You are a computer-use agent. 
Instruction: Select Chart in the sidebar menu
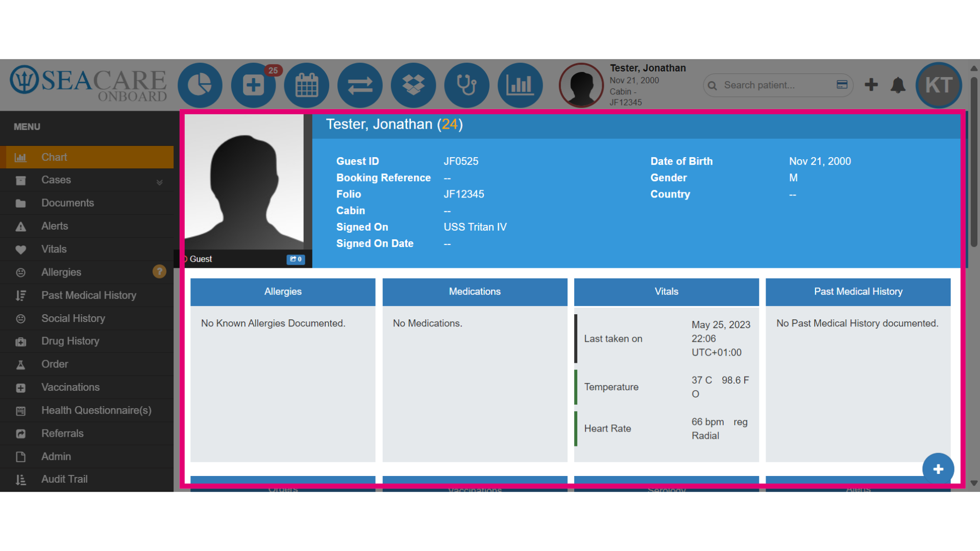click(x=87, y=157)
